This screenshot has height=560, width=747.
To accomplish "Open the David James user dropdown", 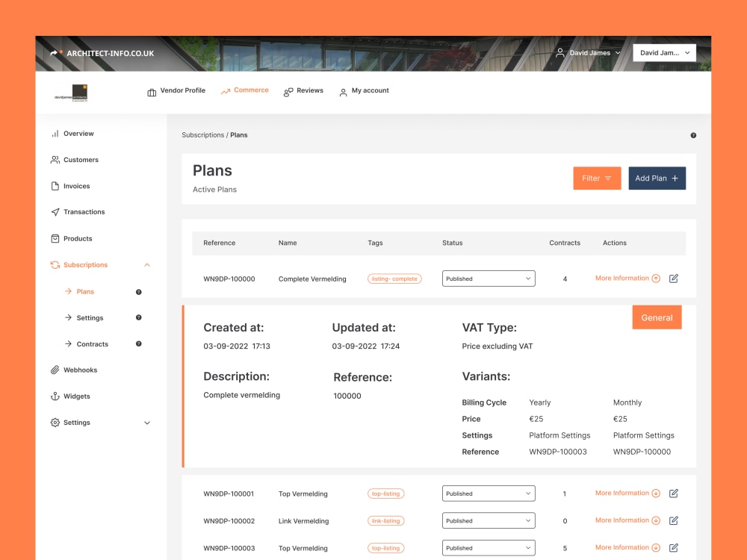I will pyautogui.click(x=589, y=53).
